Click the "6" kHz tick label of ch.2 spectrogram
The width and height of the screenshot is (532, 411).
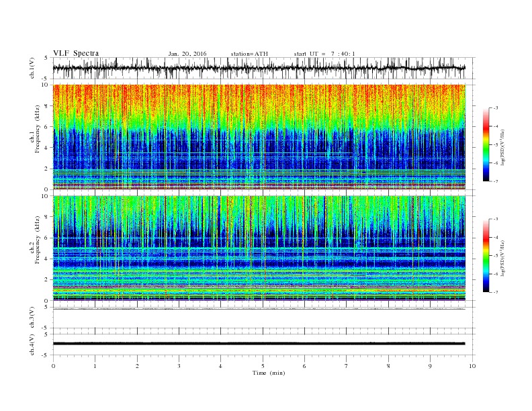pos(47,238)
